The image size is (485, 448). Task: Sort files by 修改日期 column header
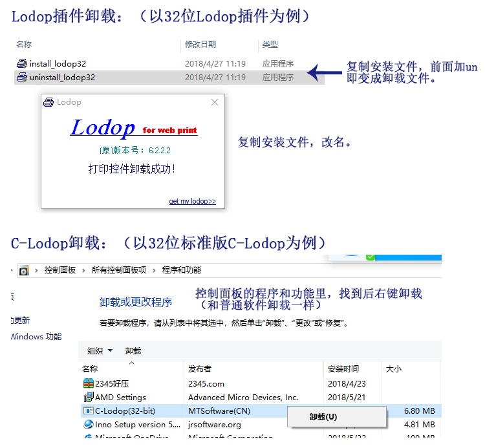[200, 44]
